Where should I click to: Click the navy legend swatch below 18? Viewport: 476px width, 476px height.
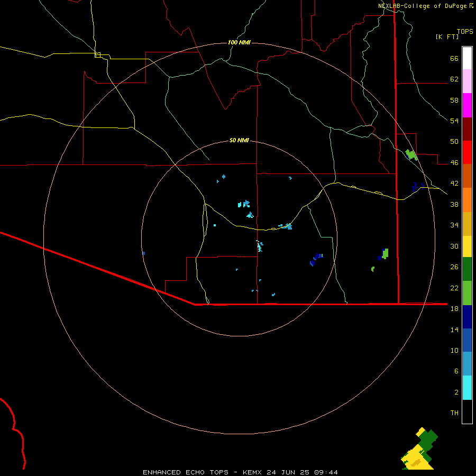click(x=467, y=317)
